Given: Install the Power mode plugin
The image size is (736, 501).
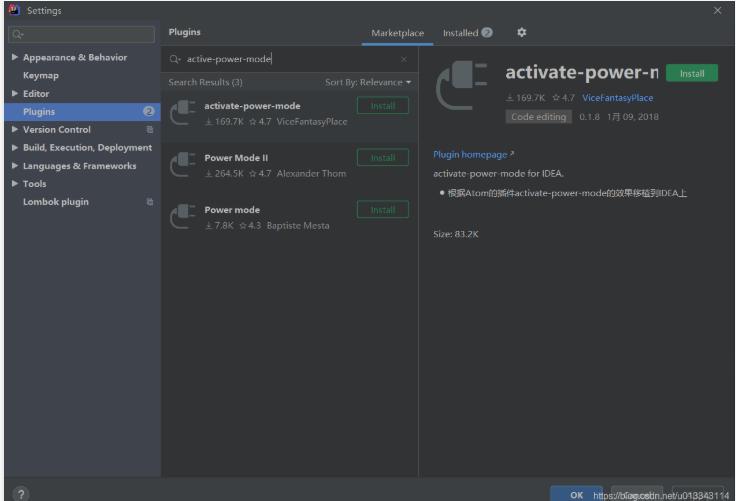Looking at the screenshot, I should [x=383, y=209].
